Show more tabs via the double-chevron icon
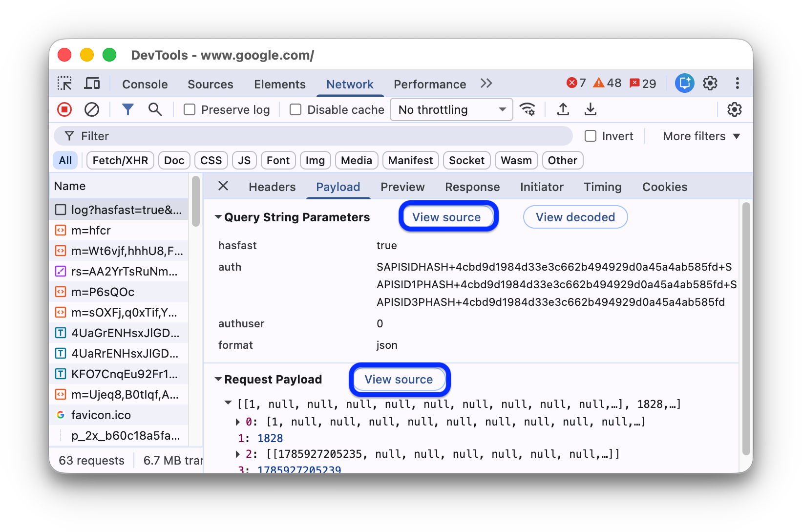The width and height of the screenshot is (802, 532). [x=486, y=84]
